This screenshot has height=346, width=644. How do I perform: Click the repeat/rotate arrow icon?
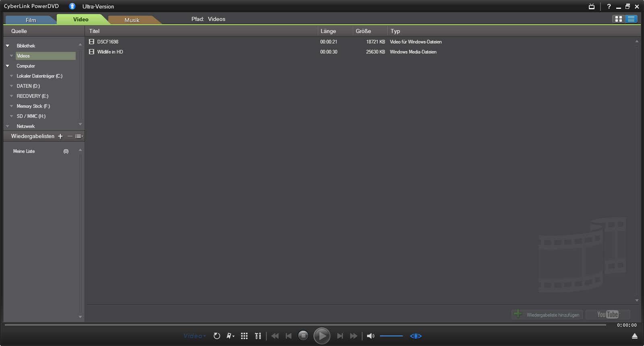click(217, 336)
